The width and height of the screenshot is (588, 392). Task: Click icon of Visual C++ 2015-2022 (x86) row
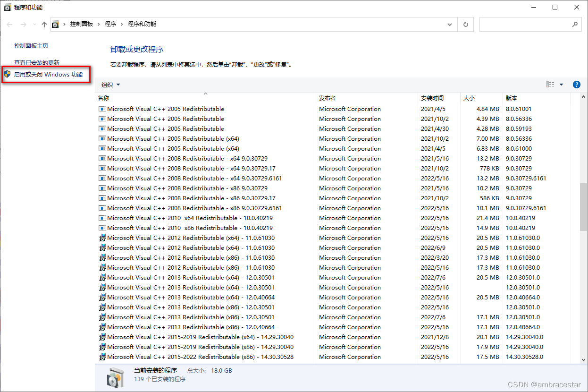102,357
